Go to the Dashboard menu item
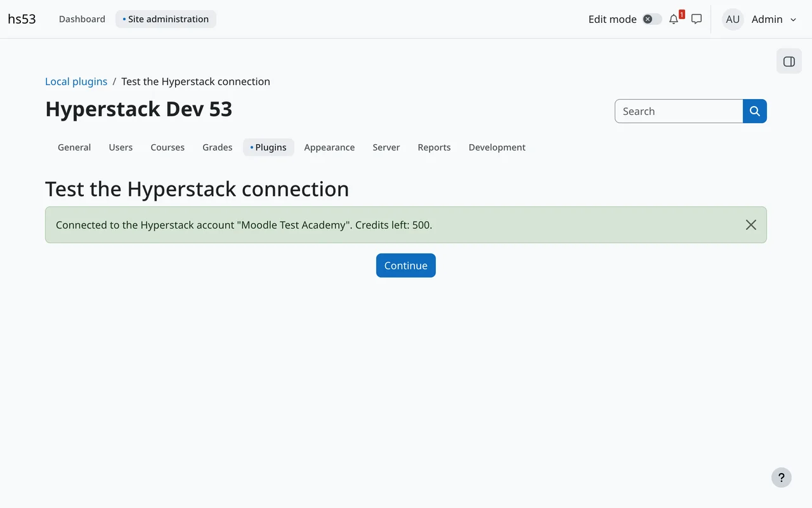Screen dimensions: 812x508 point(82,19)
